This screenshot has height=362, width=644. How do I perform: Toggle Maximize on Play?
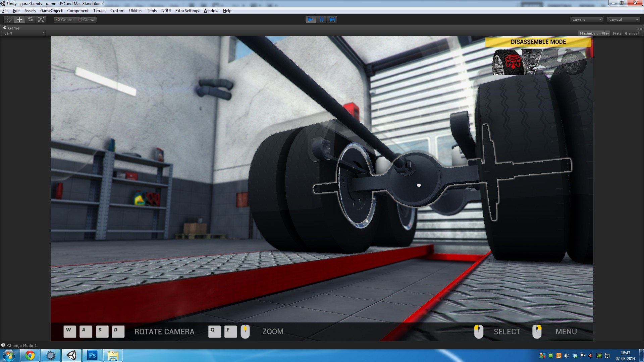(594, 33)
